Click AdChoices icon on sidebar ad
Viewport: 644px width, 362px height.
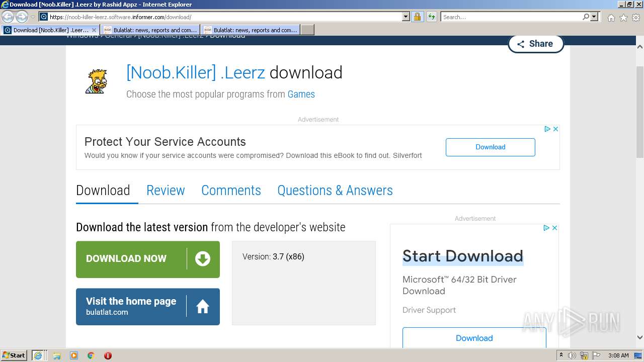[546, 228]
